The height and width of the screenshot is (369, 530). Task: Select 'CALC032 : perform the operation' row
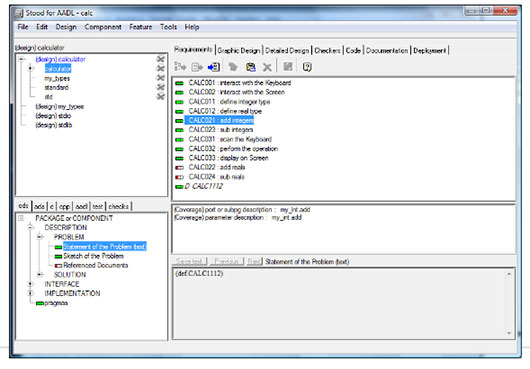pos(233,149)
